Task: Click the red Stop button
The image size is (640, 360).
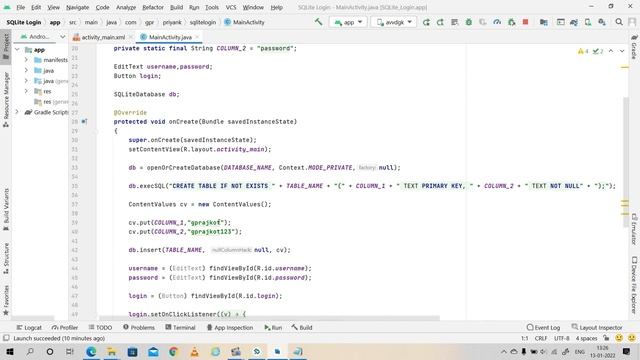Action: (x=525, y=22)
